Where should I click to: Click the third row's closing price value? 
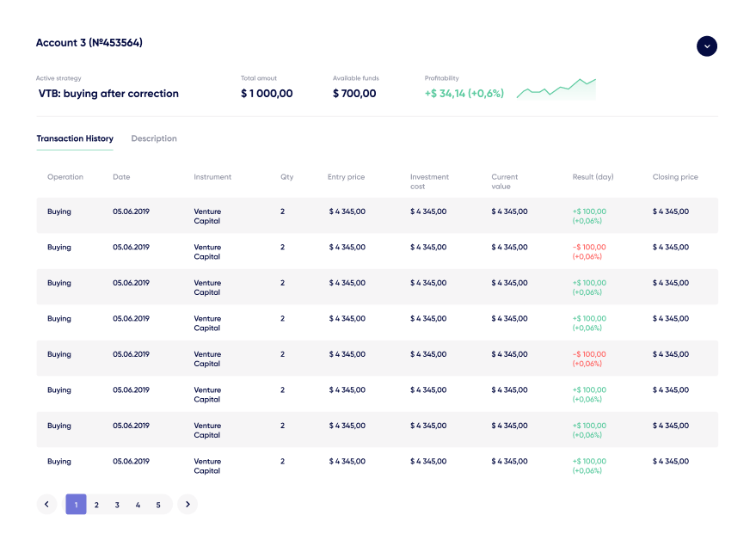(671, 283)
